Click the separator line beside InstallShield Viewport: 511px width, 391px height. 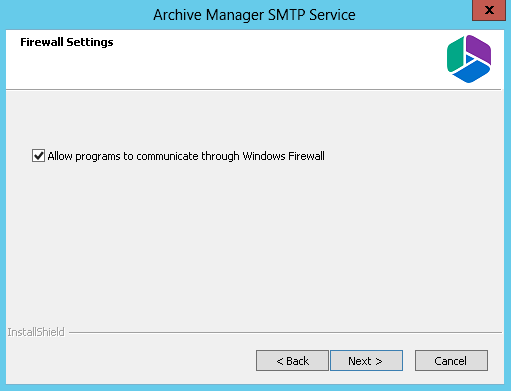(x=285, y=332)
